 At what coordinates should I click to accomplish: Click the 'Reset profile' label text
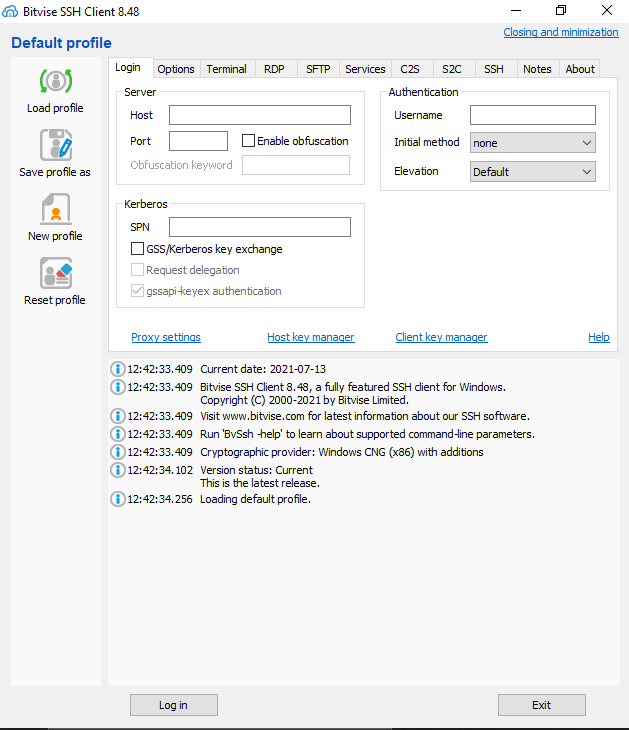(x=55, y=300)
